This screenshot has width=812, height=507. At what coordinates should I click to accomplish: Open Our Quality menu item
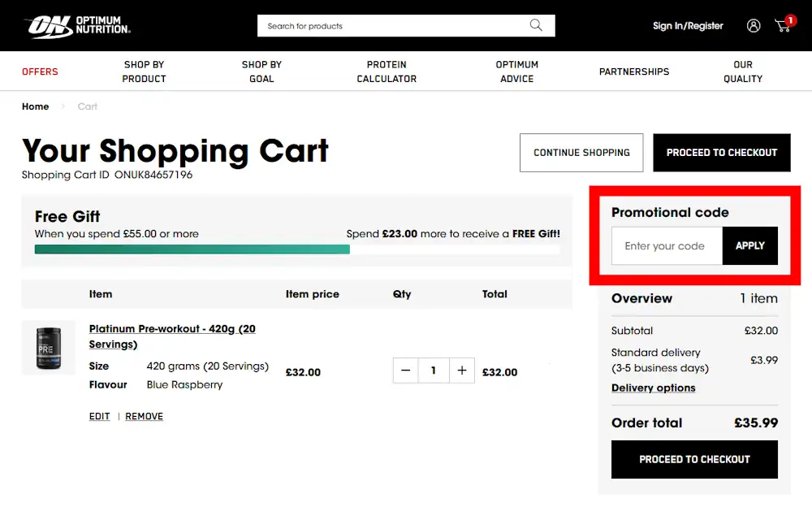(743, 71)
